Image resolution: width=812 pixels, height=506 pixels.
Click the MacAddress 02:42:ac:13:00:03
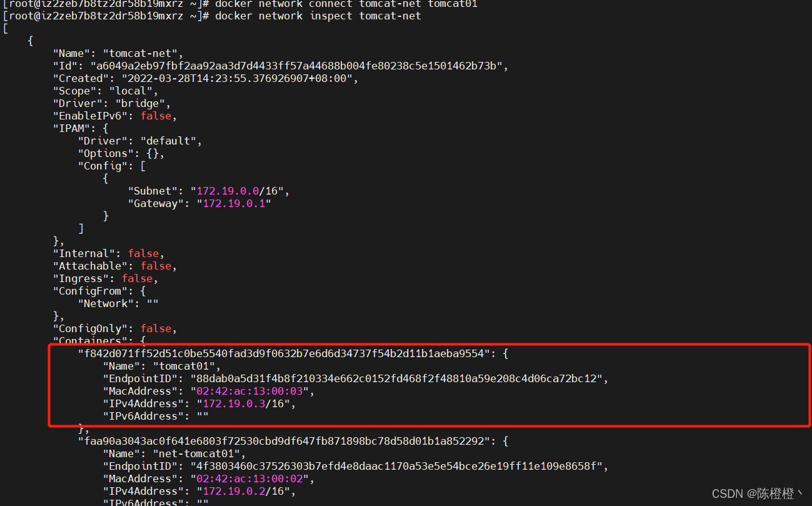tap(249, 391)
